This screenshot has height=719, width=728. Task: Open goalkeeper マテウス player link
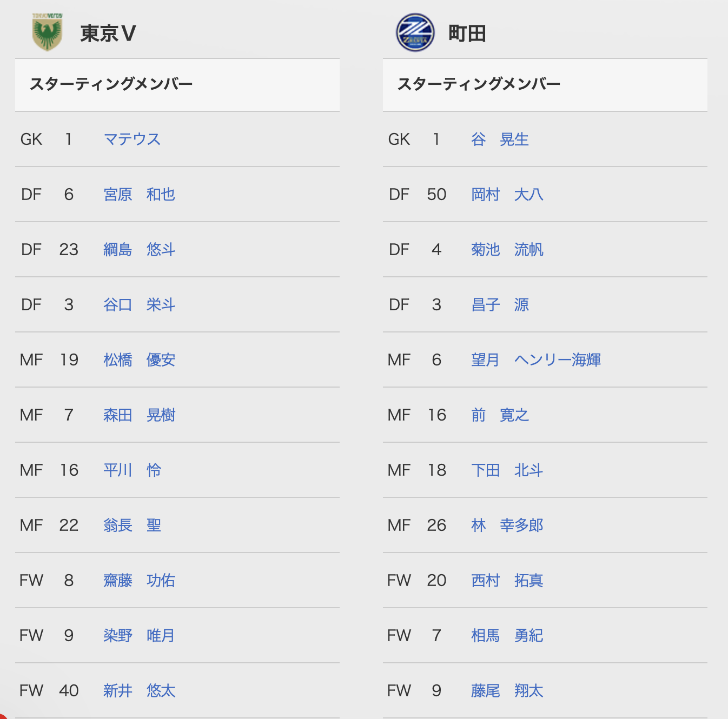pos(132,139)
